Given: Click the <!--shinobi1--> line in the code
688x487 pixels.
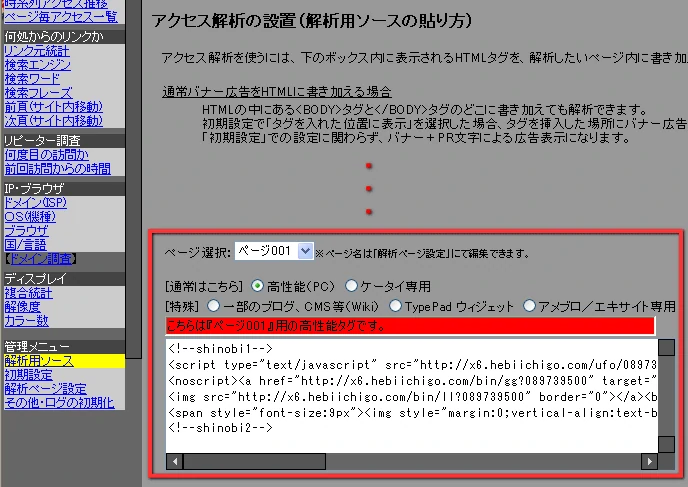Looking at the screenshot, I should click(x=220, y=349).
